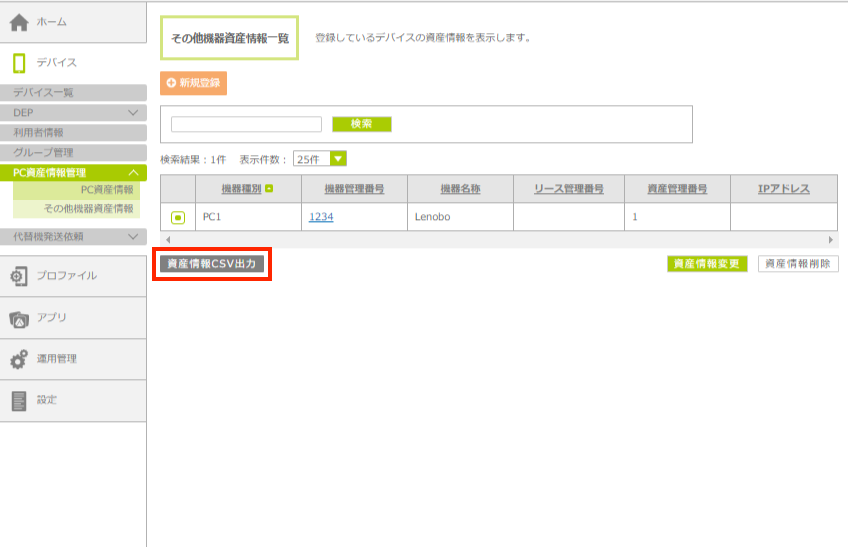This screenshot has width=848, height=547.
Task: Expand the DEP sidebar section
Action: [133, 113]
